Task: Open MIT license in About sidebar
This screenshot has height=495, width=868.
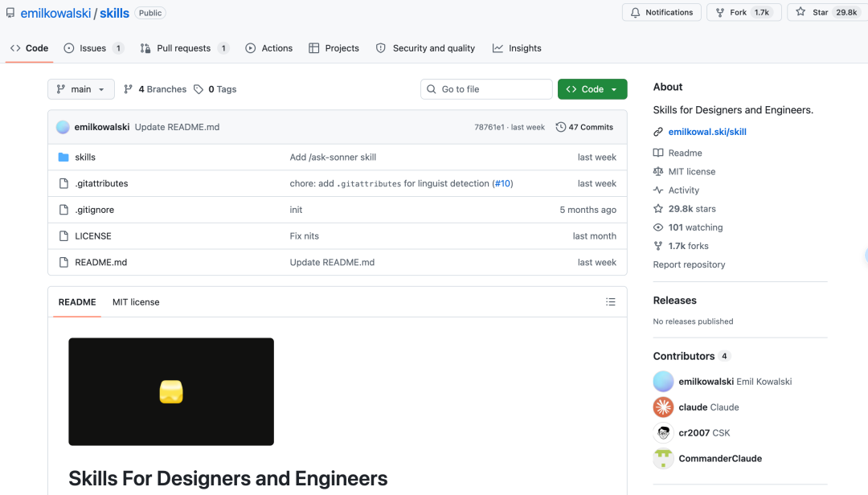Action: 691,172
